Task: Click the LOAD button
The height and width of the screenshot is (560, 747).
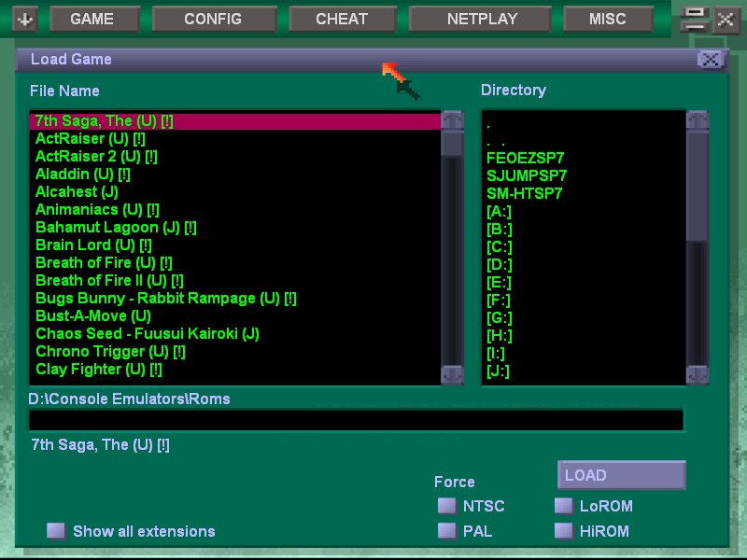Action: (x=621, y=475)
